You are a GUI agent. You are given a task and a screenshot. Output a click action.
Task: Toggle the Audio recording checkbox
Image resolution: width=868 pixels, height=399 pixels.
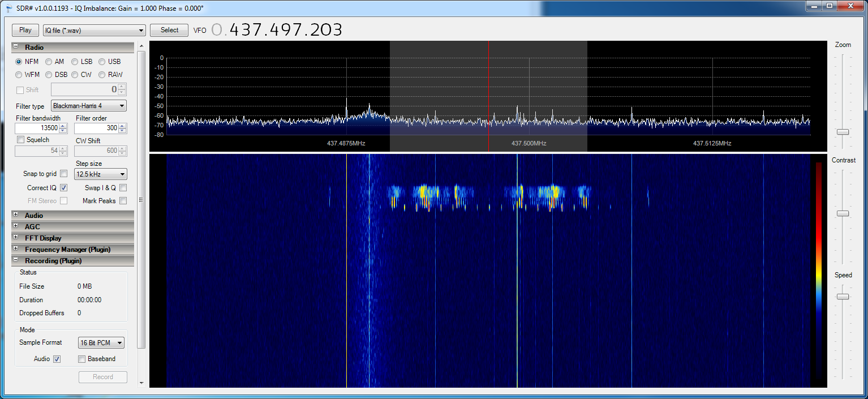click(x=57, y=359)
